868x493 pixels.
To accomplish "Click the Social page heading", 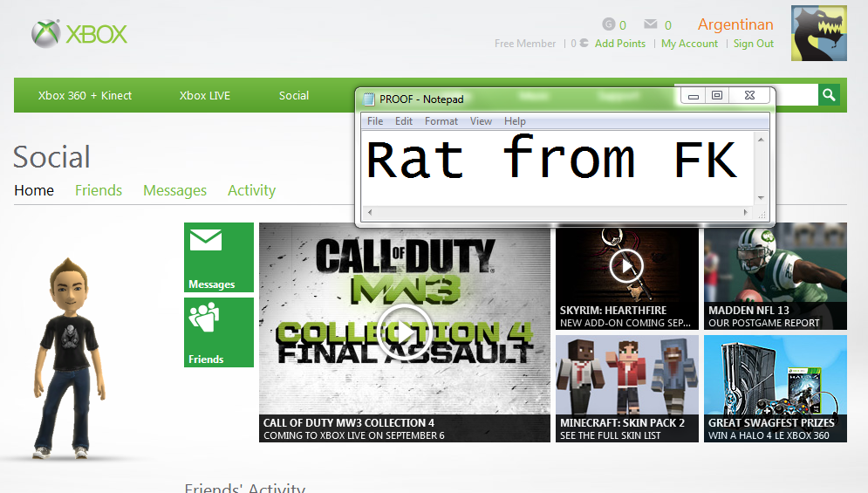I will pyautogui.click(x=51, y=157).
